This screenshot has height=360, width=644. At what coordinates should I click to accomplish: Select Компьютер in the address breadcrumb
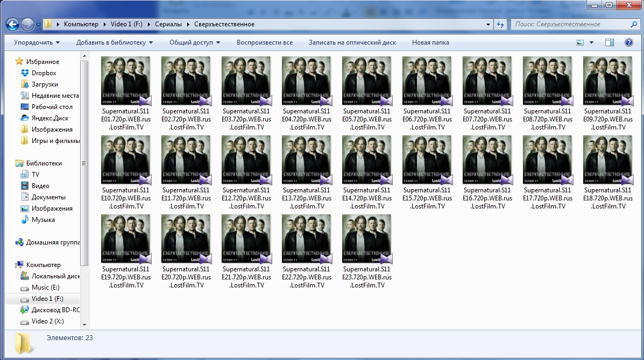pyautogui.click(x=81, y=24)
